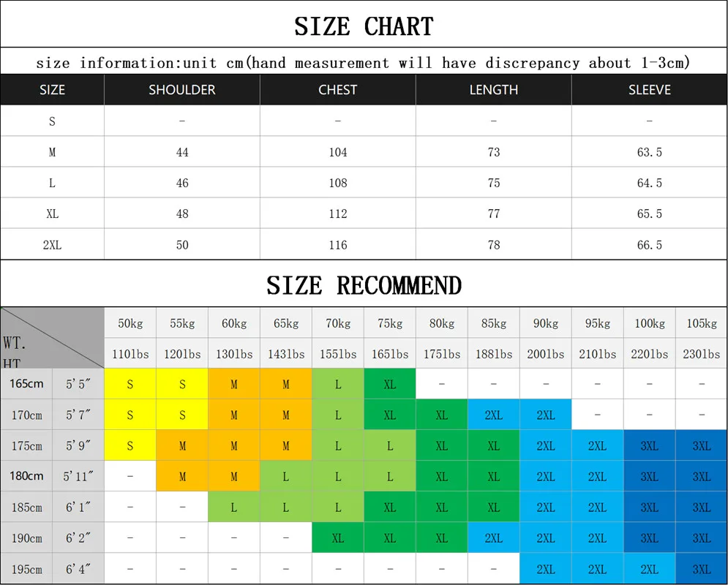Viewport: 728px width, 585px height.
Task: Click light blue 2XL cell for 170cm 85kg
Action: point(494,415)
